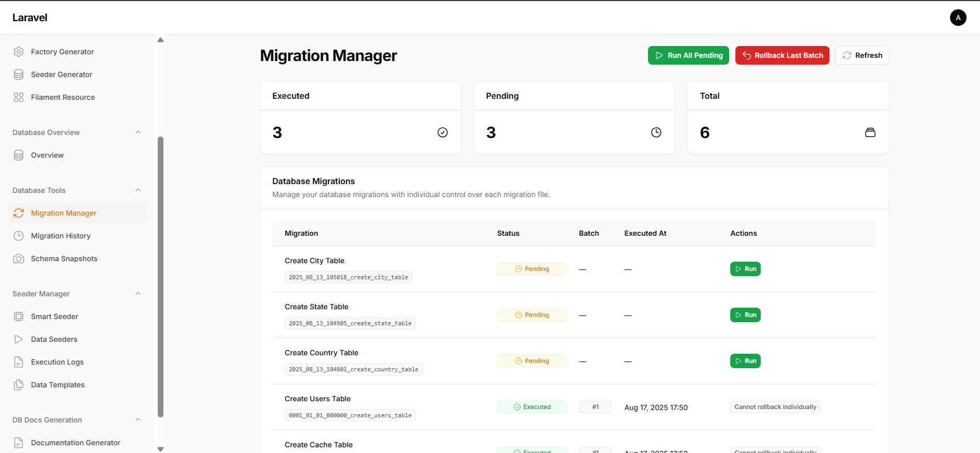Click Pending badge for Create State Table
Image resolution: width=980 pixels, height=453 pixels.
(x=532, y=315)
